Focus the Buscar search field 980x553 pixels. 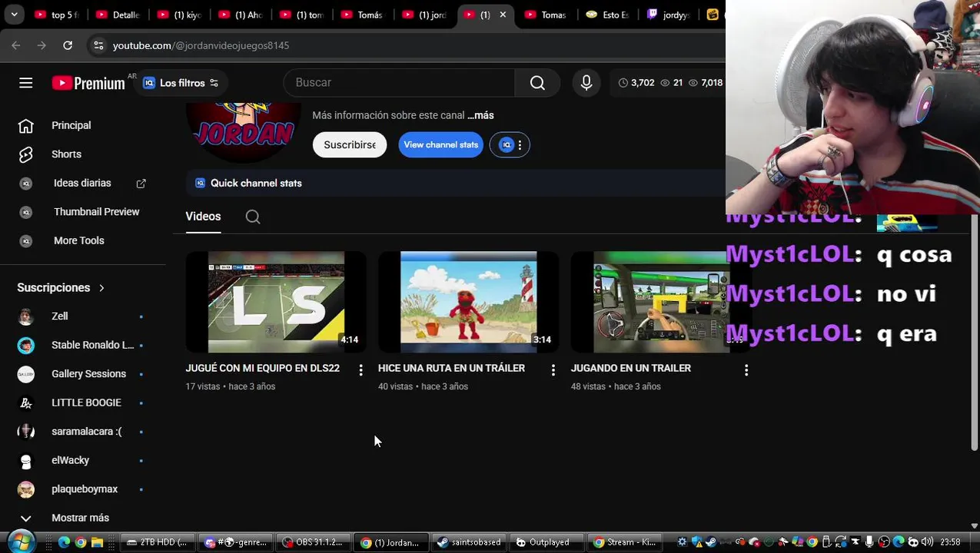click(x=399, y=83)
